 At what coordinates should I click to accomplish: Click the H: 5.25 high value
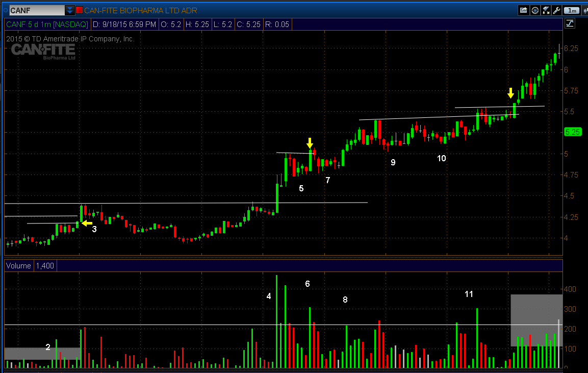[197, 24]
